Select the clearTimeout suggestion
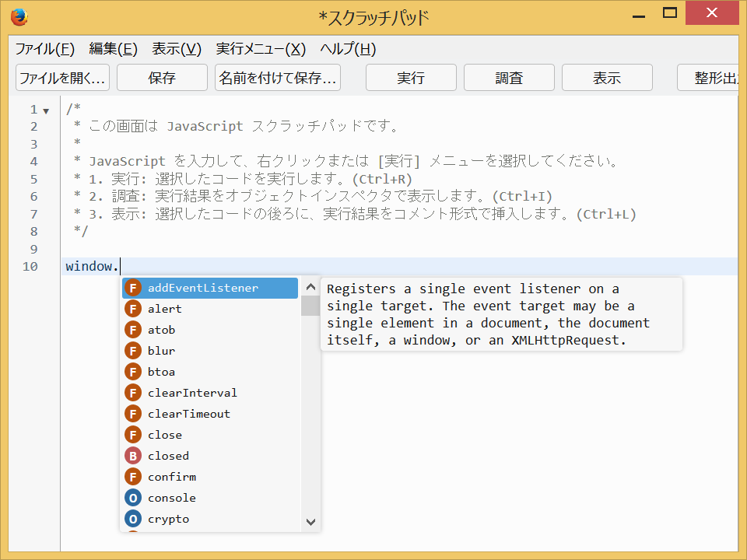The width and height of the screenshot is (747, 560). 210,414
